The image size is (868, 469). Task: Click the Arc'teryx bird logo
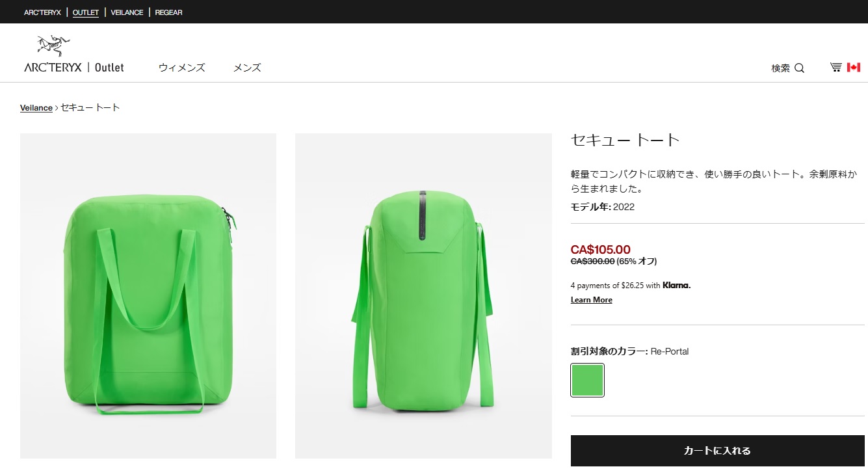(53, 46)
